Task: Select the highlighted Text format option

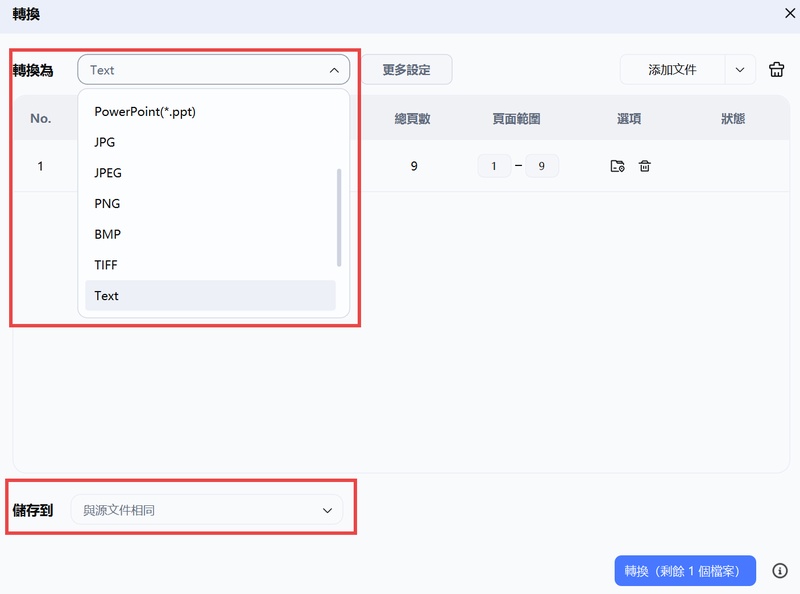Action: [210, 295]
